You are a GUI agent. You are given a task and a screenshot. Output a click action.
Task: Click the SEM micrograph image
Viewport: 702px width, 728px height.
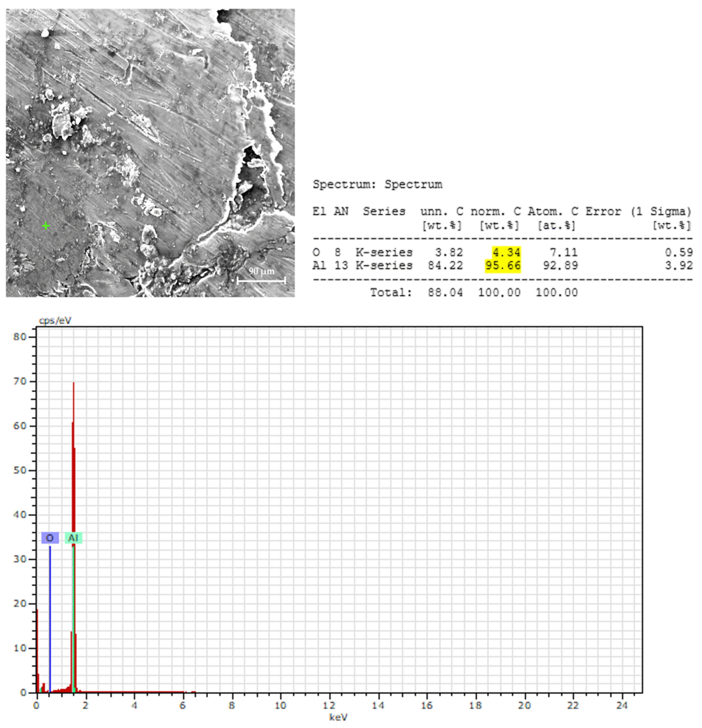[150, 153]
